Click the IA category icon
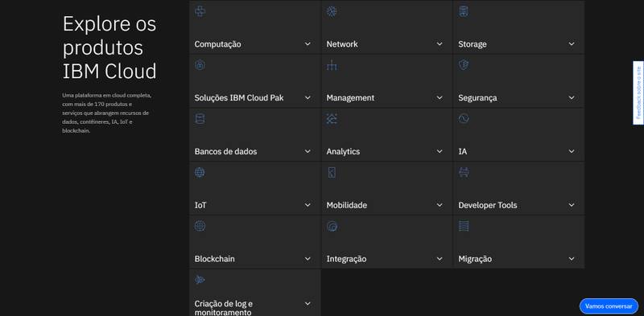This screenshot has width=644, height=316. tap(464, 119)
